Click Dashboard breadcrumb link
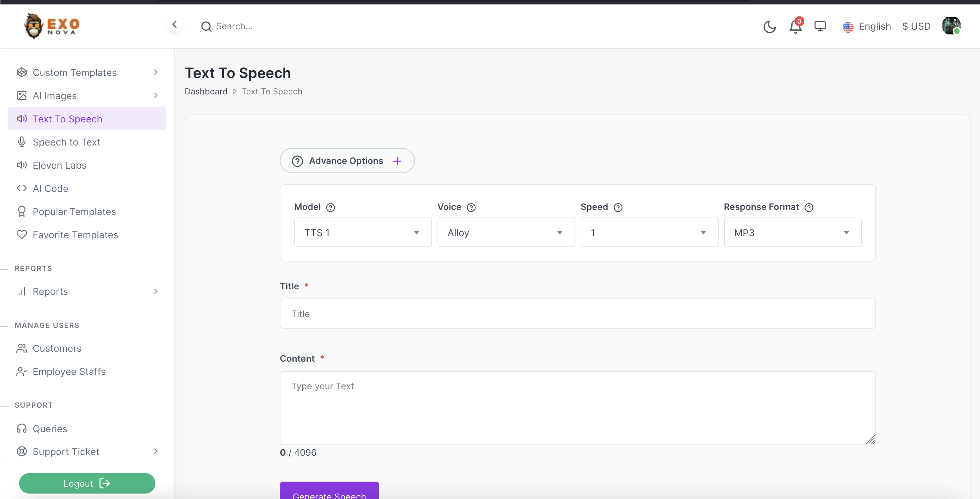The image size is (980, 499). pos(206,91)
